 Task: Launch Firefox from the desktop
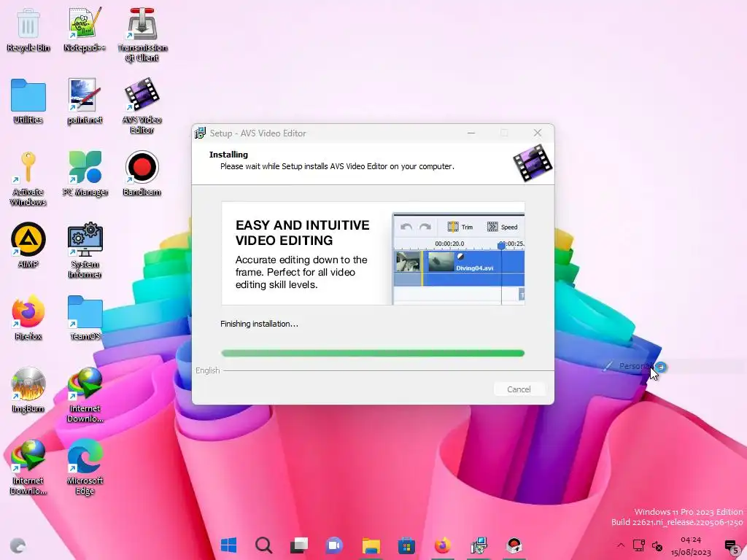[28, 318]
